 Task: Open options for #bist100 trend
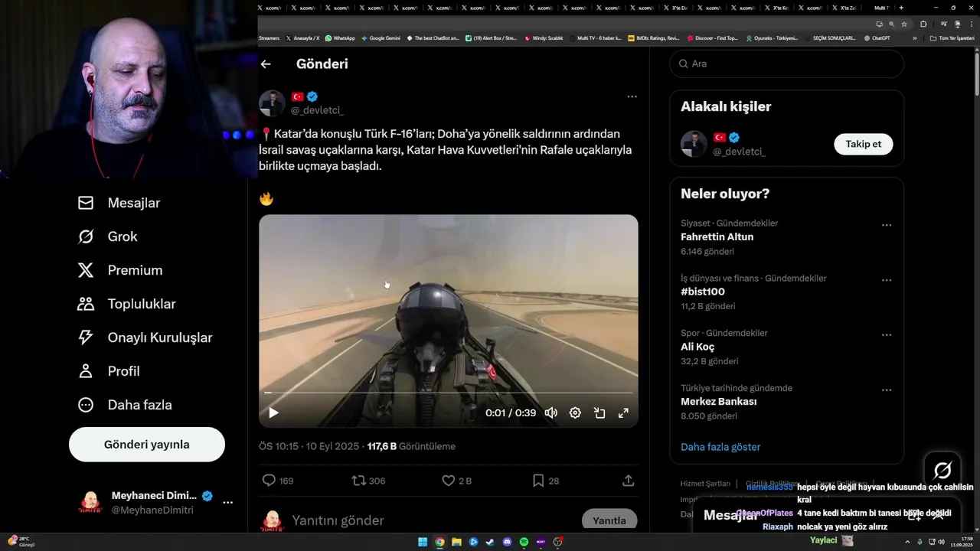(x=887, y=280)
